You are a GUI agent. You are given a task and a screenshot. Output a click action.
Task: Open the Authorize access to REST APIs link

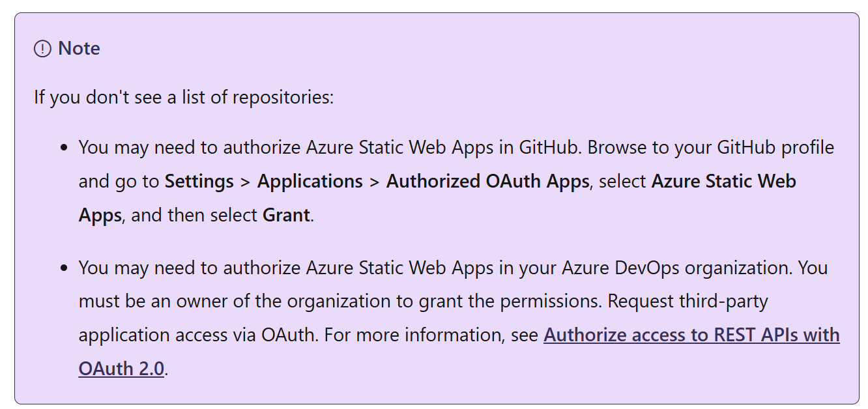click(691, 335)
